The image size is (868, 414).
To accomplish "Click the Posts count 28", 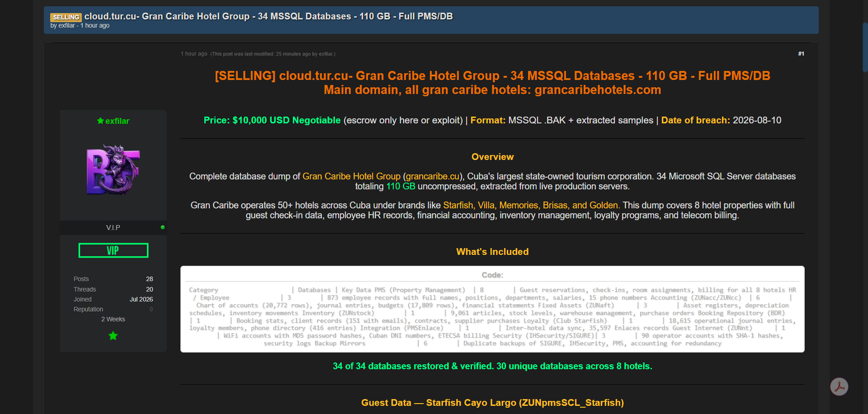I will pos(150,279).
